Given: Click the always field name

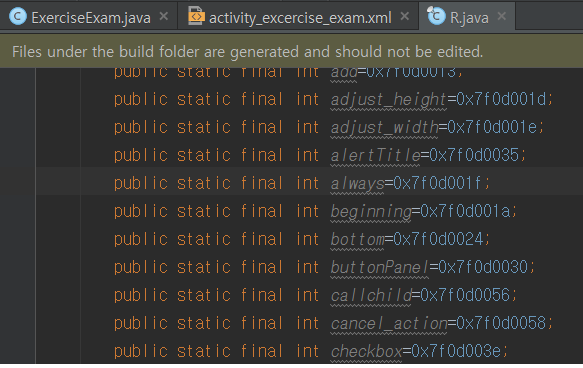Looking at the screenshot, I should 357,183.
